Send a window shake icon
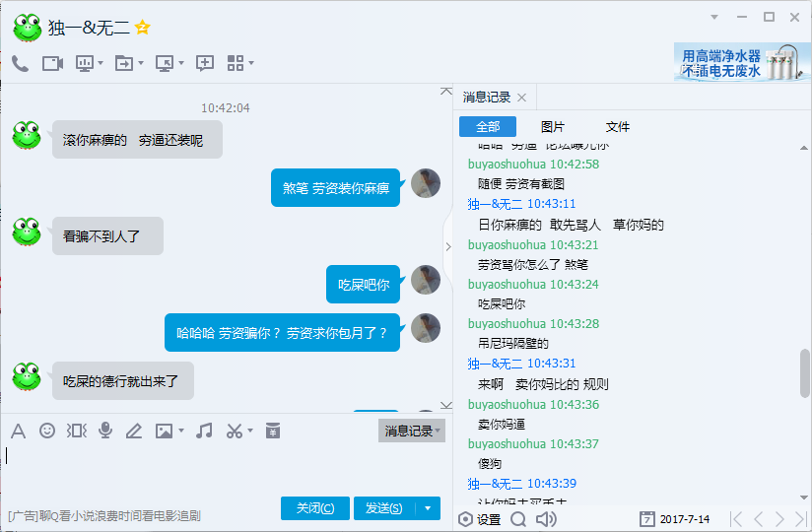Viewport: 812px width, 532px height. pos(77,431)
